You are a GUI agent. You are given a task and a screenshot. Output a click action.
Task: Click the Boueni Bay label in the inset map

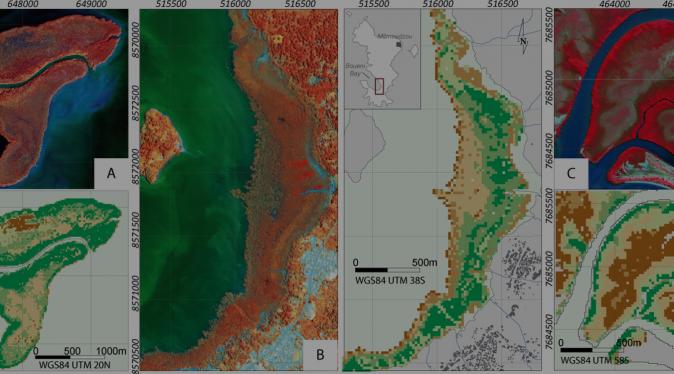click(355, 70)
